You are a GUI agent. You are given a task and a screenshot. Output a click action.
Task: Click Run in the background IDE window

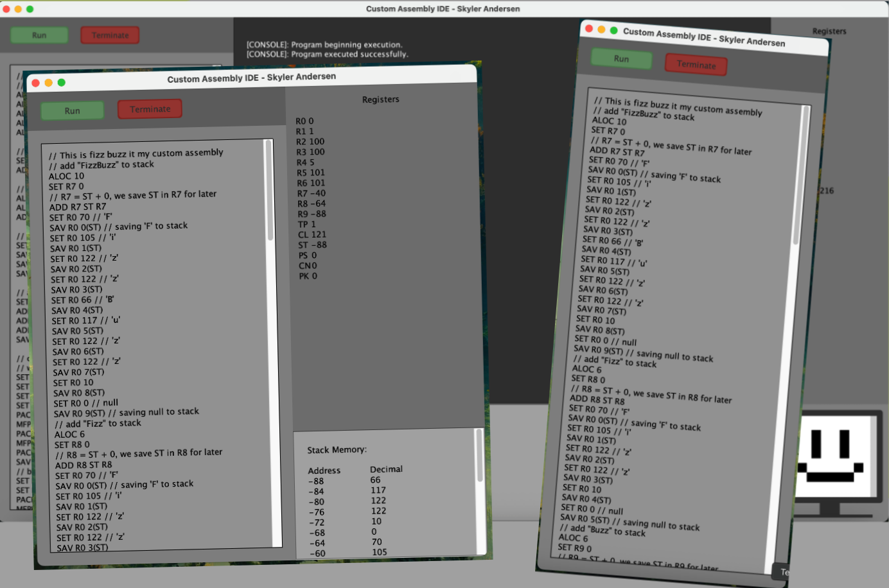(x=39, y=35)
